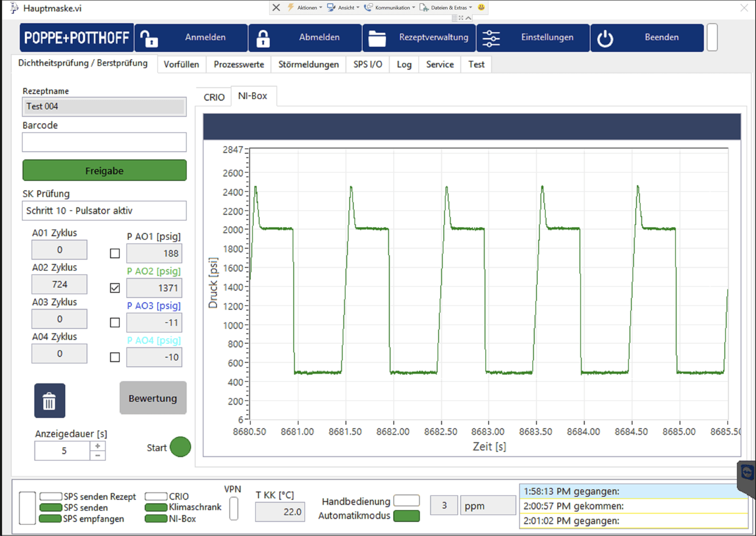
Task: Open Einstellungen via the sliders icon
Action: click(491, 37)
